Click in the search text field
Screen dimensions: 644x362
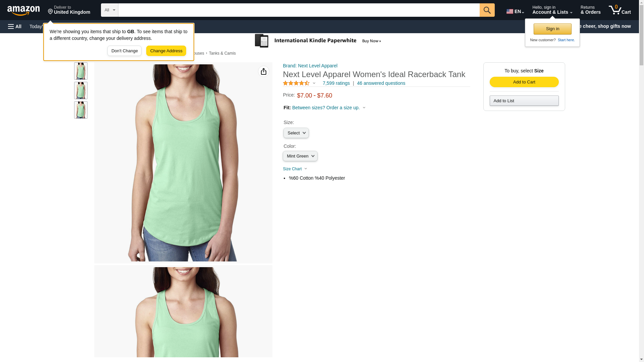tap(299, 10)
